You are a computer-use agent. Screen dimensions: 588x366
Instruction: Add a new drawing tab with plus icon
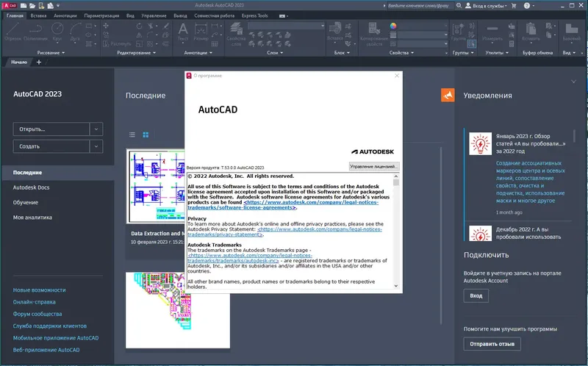[39, 62]
